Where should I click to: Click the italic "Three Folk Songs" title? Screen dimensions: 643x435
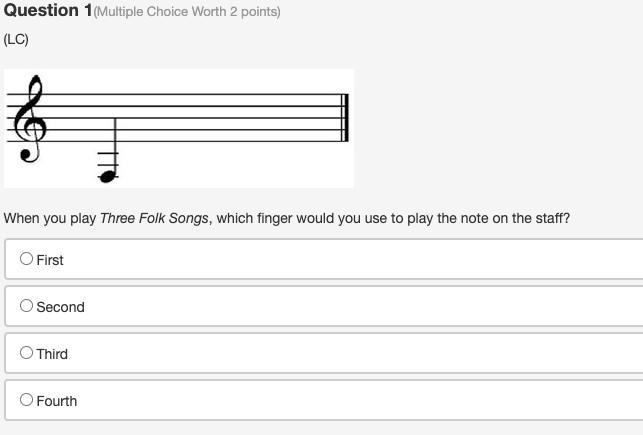click(x=154, y=218)
